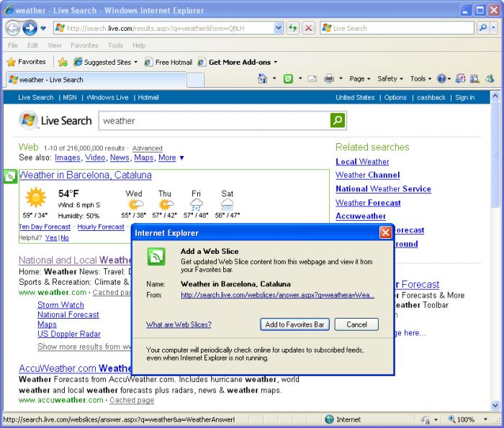Click the blue Help question mark icon

tap(441, 78)
